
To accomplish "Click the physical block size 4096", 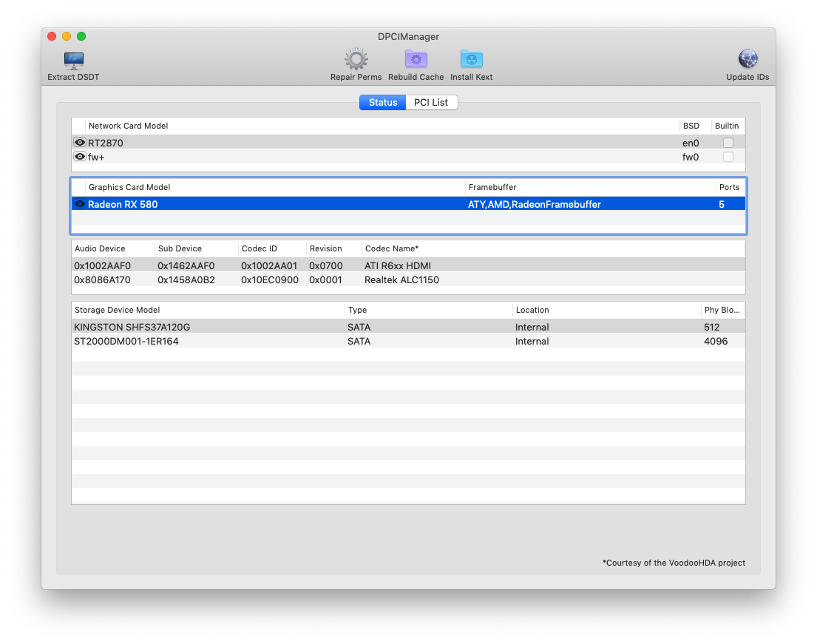I will (x=716, y=342).
